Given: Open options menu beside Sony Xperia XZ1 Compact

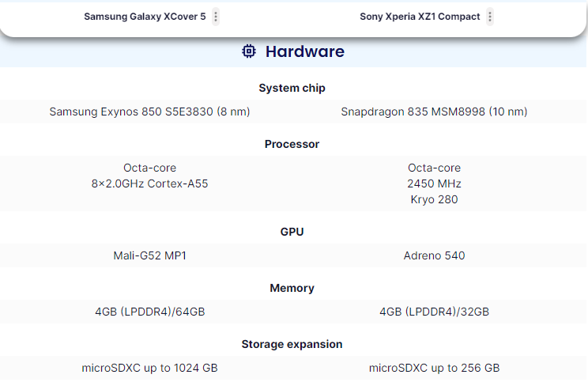Looking at the screenshot, I should click(490, 17).
